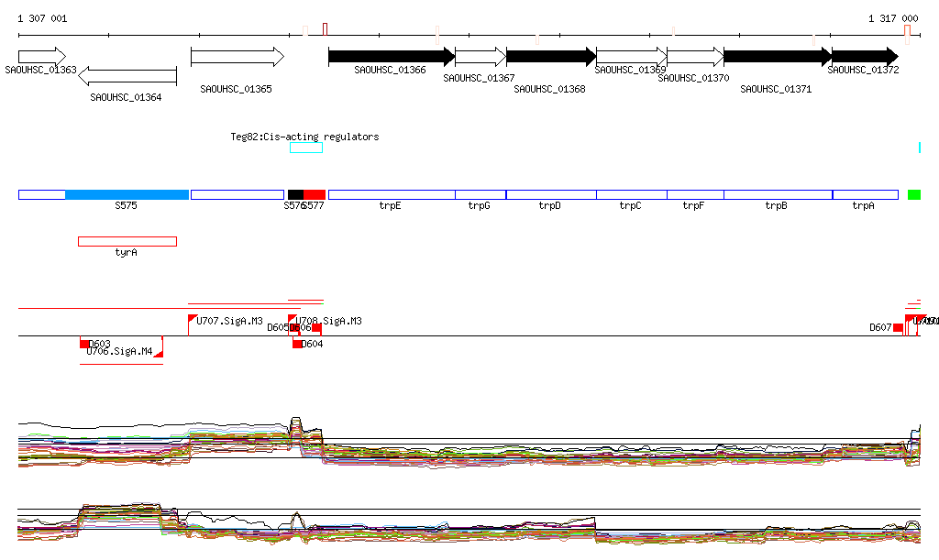The width and height of the screenshot is (939, 560).
Task: Click the U707.SigA.M3 promoter flag
Action: coord(193,319)
